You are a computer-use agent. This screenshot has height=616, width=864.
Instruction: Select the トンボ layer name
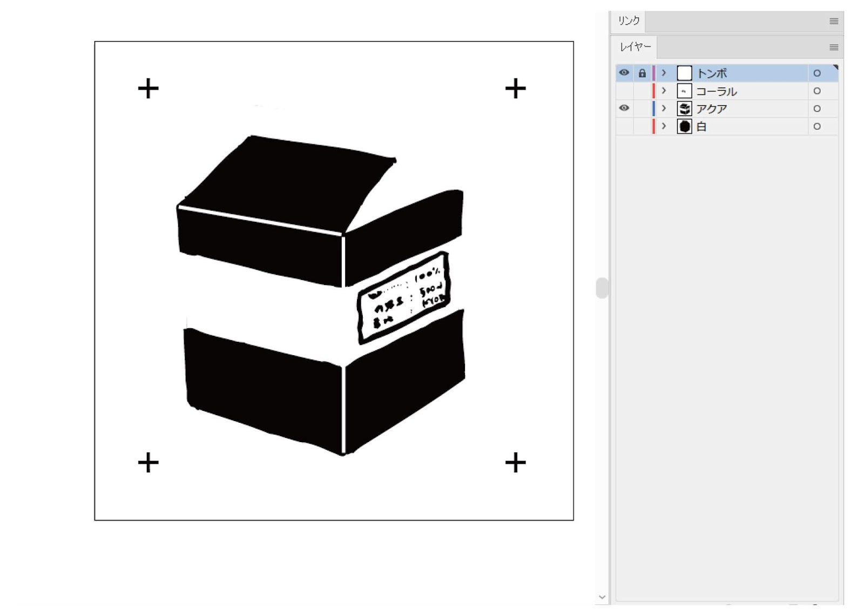tap(712, 73)
